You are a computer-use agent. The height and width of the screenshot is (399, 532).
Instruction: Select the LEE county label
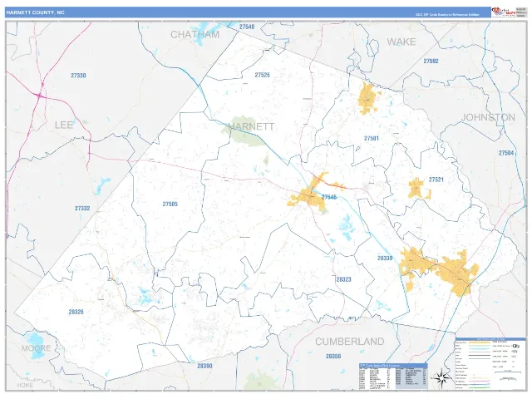[x=64, y=125]
